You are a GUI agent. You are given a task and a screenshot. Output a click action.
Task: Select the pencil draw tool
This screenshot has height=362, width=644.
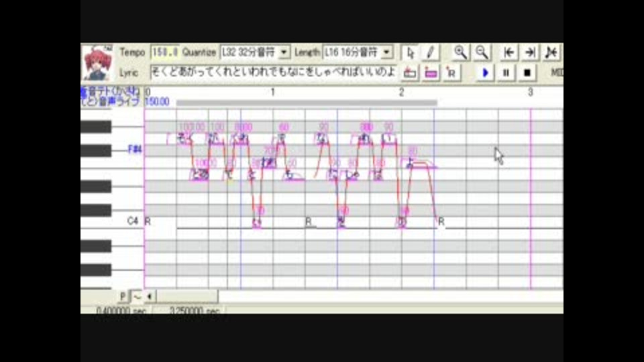pos(430,52)
